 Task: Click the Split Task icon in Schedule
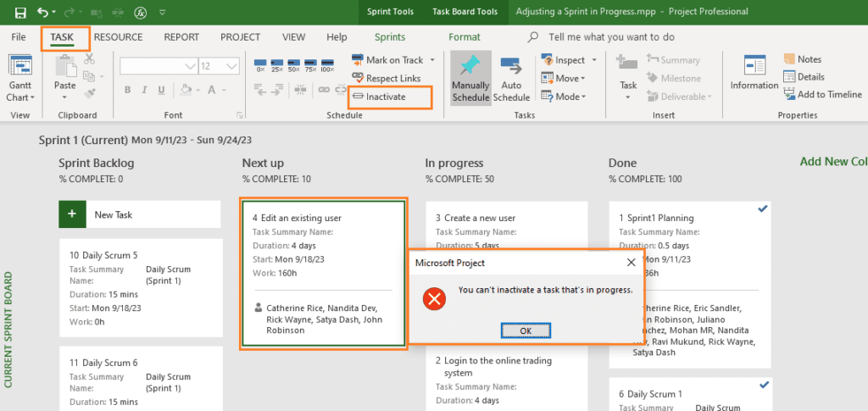(x=300, y=89)
